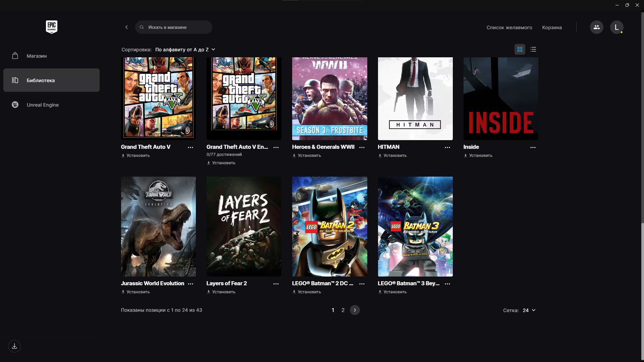Open the friends list icon
644x362 pixels.
(x=596, y=27)
